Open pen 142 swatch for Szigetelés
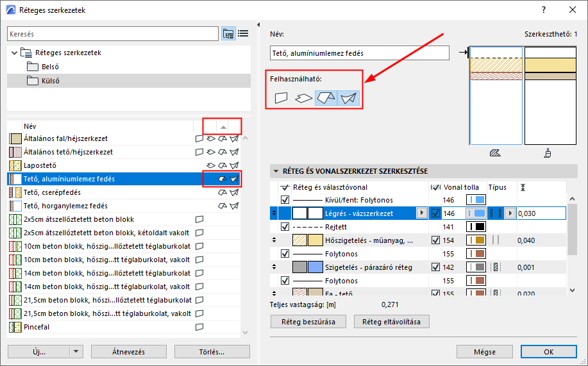 476,267
